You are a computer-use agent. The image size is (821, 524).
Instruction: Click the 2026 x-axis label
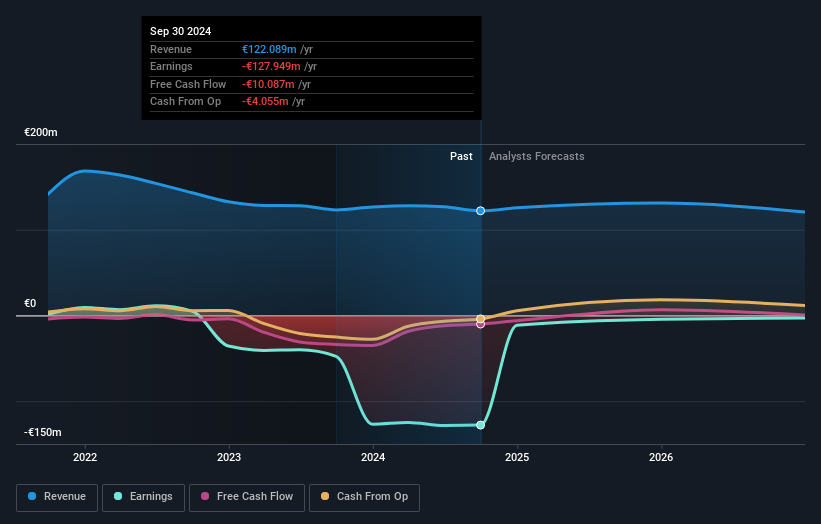click(x=661, y=457)
